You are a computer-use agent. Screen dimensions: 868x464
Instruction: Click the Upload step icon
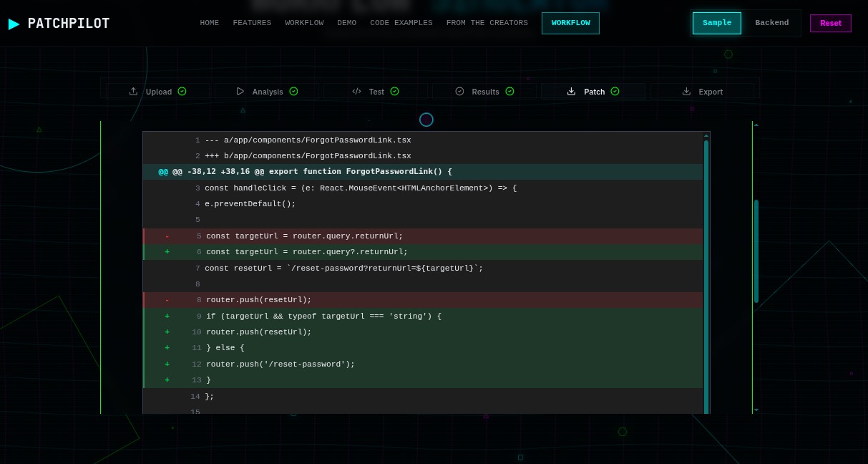click(x=133, y=92)
